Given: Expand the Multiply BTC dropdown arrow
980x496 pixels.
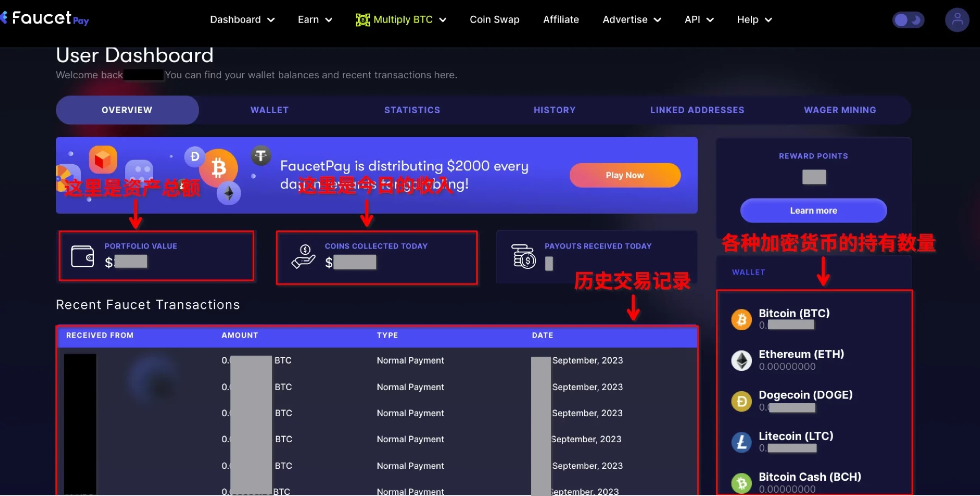Looking at the screenshot, I should [x=443, y=20].
